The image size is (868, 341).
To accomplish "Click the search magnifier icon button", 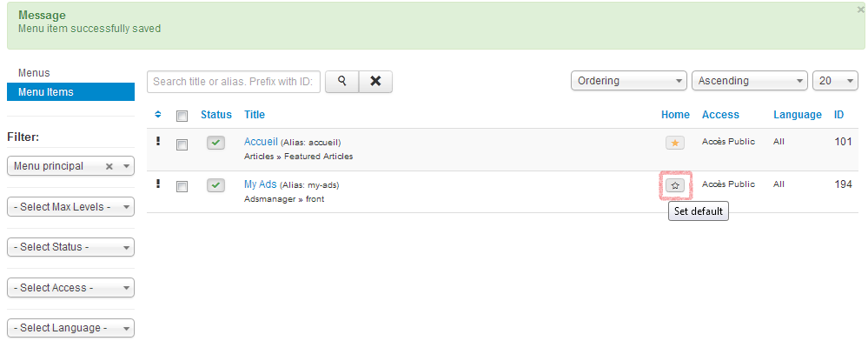I will point(341,82).
